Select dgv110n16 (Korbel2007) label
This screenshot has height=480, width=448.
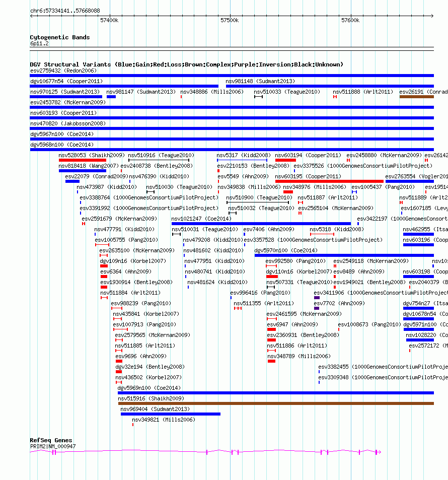(x=299, y=271)
